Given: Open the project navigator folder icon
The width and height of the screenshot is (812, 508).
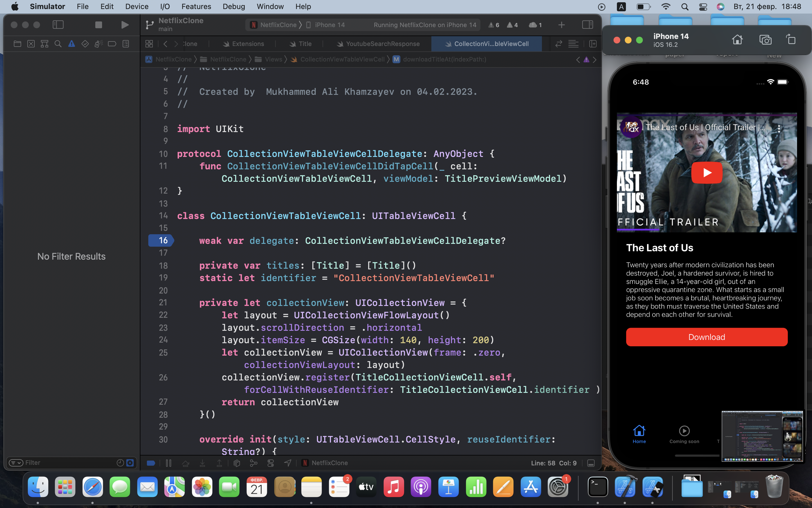Looking at the screenshot, I should (x=17, y=44).
